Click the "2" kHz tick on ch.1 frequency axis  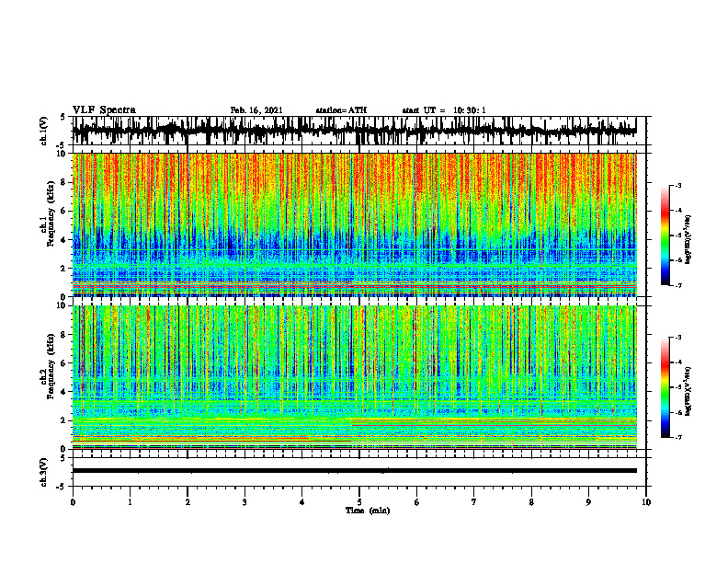(64, 269)
